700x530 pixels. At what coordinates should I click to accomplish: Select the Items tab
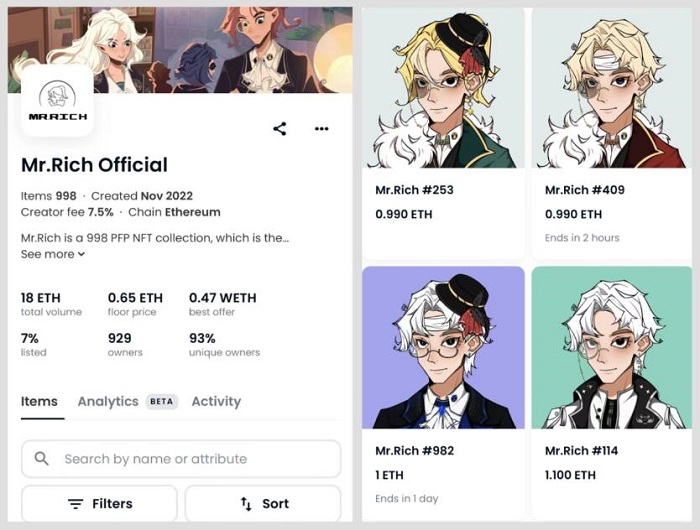(x=39, y=401)
